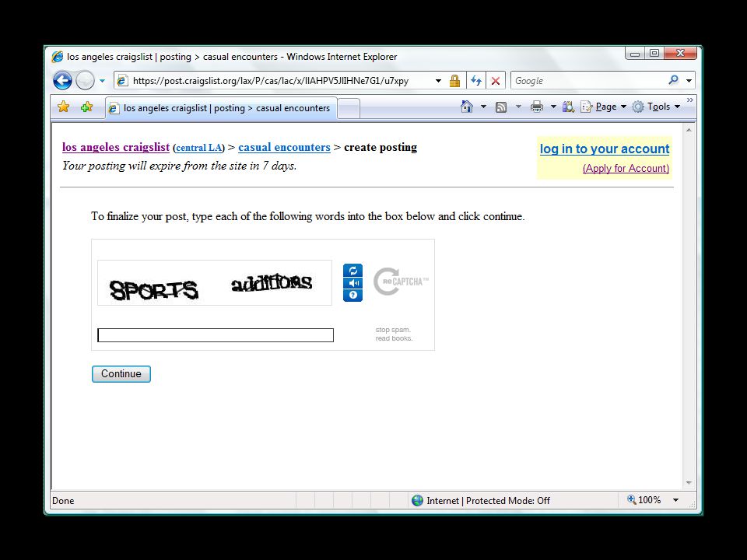Click the Apply for Account link
The height and width of the screenshot is (560, 747).
pos(626,168)
